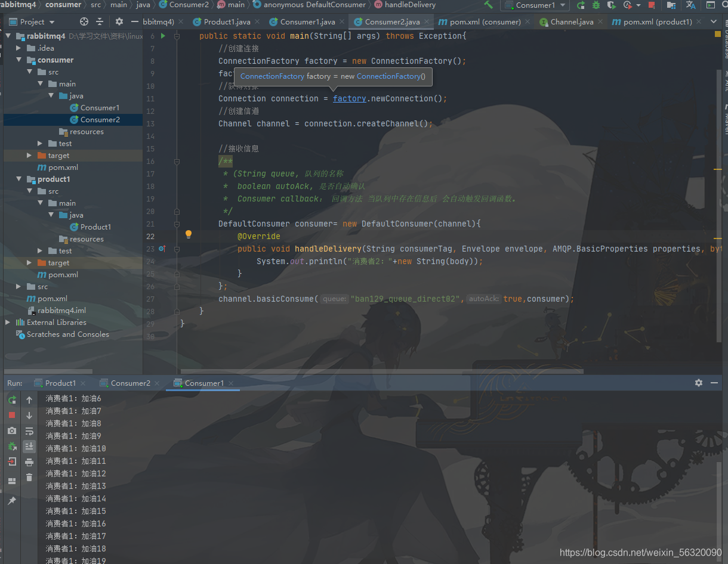Open Project Structure from the top toolbar
728x564 pixels.
pyautogui.click(x=671, y=5)
